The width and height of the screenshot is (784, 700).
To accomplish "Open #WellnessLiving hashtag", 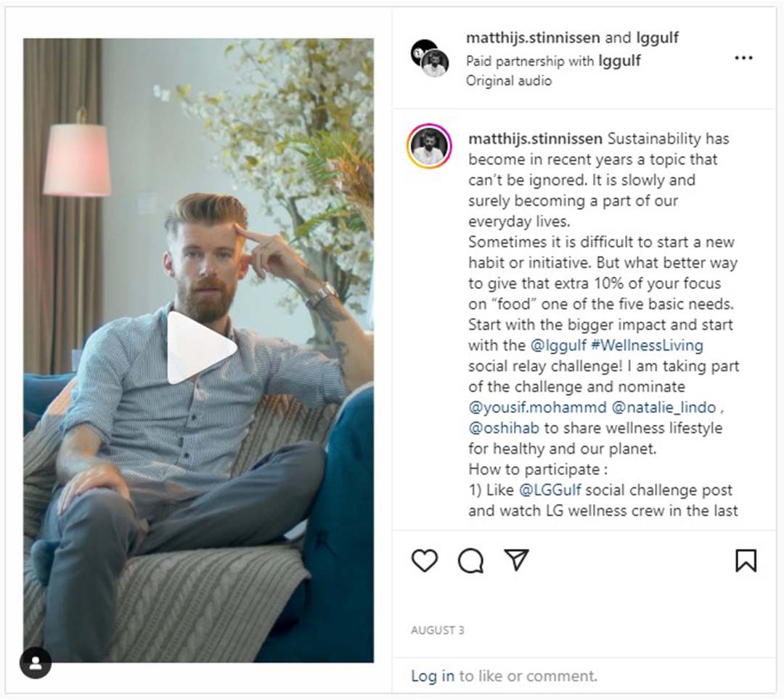I will [x=647, y=345].
